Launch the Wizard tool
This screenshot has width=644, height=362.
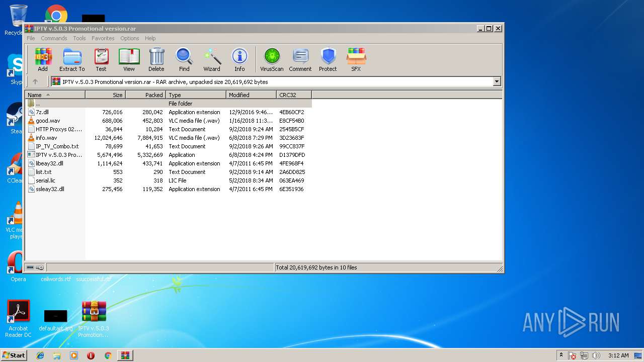point(212,60)
